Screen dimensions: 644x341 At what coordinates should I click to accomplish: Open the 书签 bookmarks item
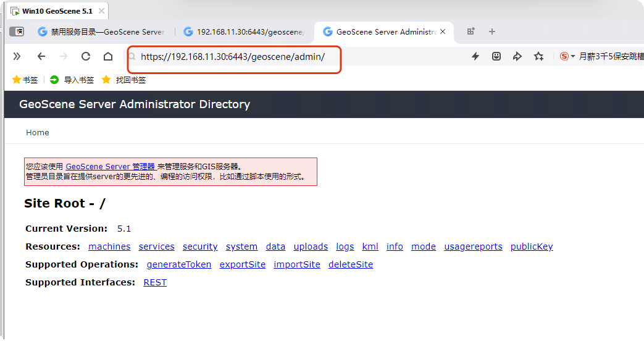coord(25,80)
